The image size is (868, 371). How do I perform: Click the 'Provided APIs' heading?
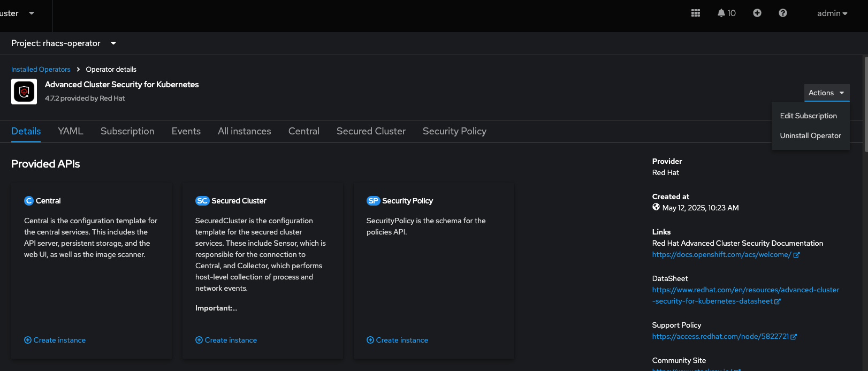click(x=45, y=164)
